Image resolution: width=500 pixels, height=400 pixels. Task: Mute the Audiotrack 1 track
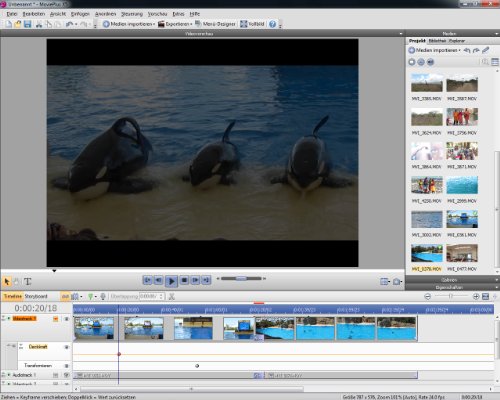[66, 375]
